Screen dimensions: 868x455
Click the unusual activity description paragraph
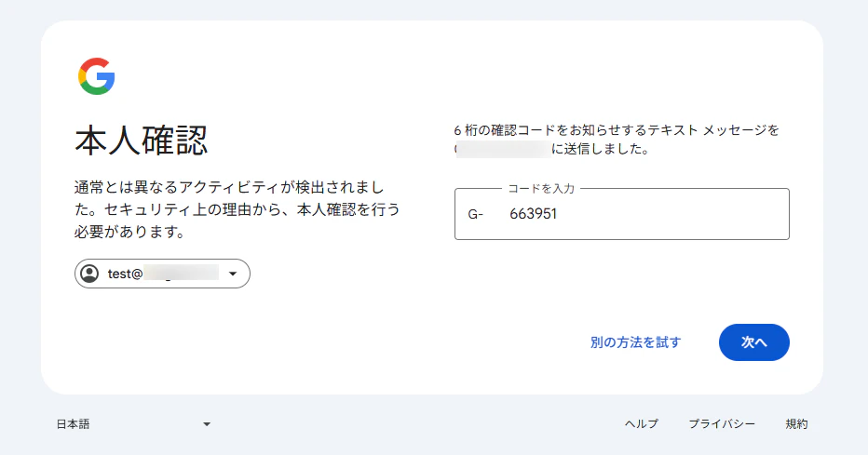tap(237, 209)
